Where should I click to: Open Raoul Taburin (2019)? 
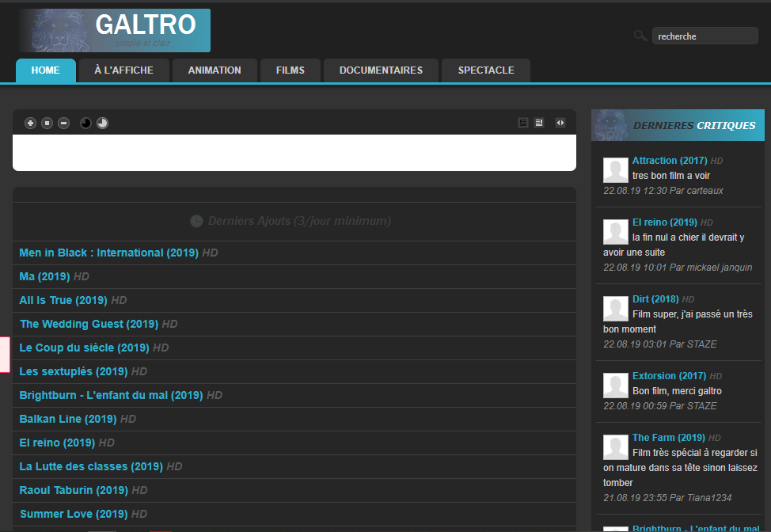coord(74,490)
